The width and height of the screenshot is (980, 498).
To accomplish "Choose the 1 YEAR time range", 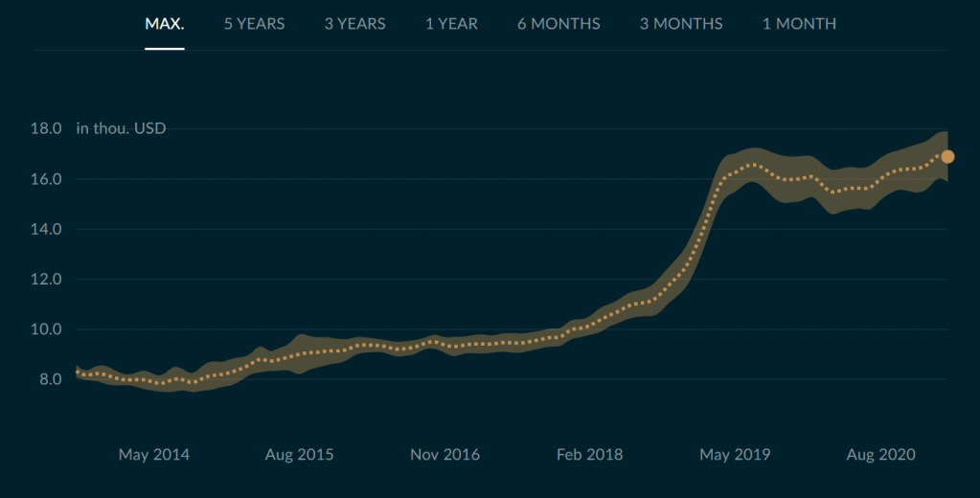I will [x=451, y=24].
